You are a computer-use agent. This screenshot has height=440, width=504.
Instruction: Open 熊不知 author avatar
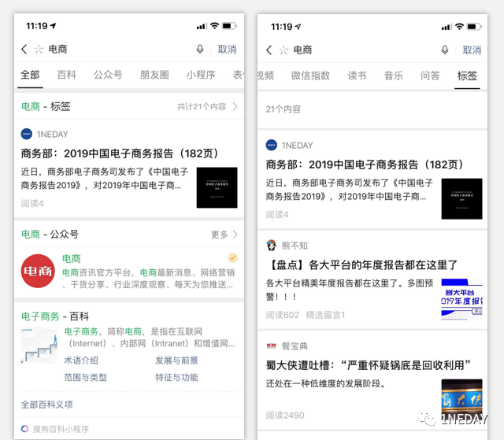(x=271, y=246)
